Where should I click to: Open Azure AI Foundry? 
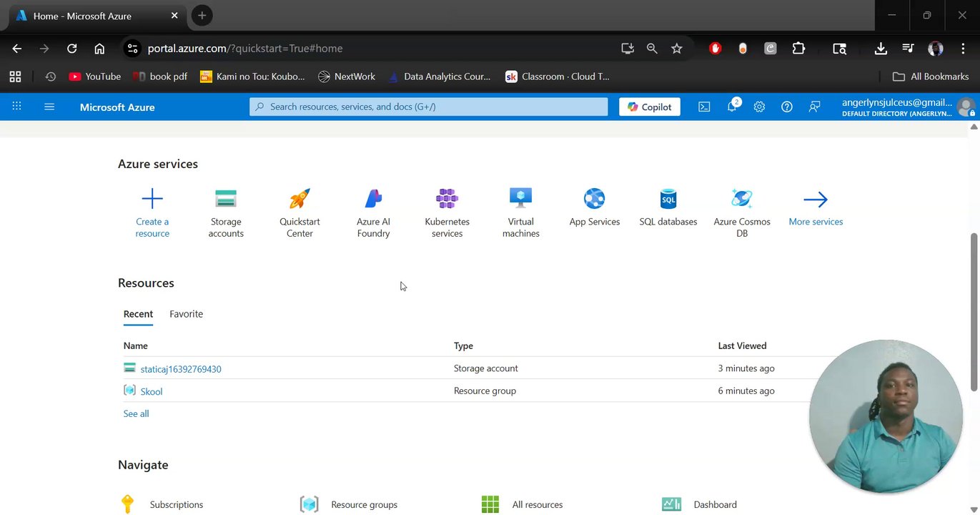click(373, 212)
